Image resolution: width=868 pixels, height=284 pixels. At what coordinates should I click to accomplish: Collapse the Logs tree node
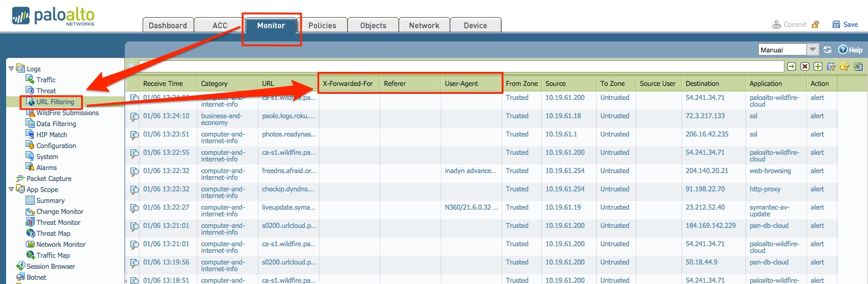pyautogui.click(x=11, y=69)
